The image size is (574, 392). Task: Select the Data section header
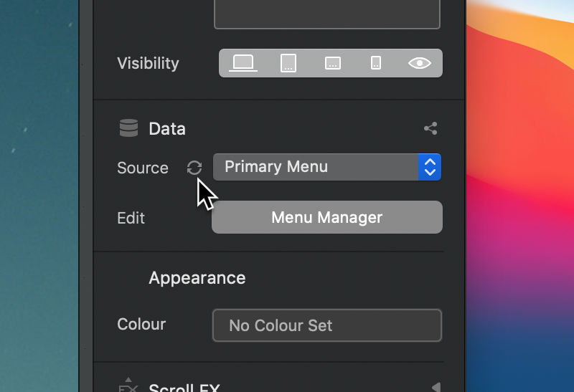tap(167, 129)
